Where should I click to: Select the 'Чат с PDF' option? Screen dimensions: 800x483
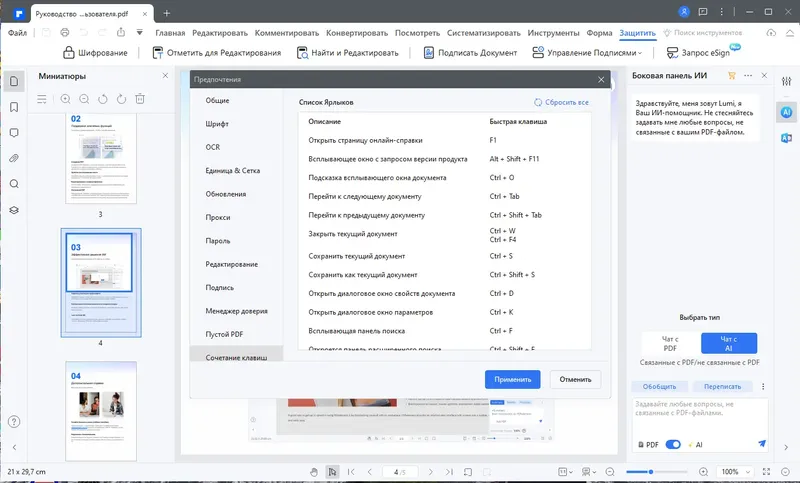click(670, 343)
